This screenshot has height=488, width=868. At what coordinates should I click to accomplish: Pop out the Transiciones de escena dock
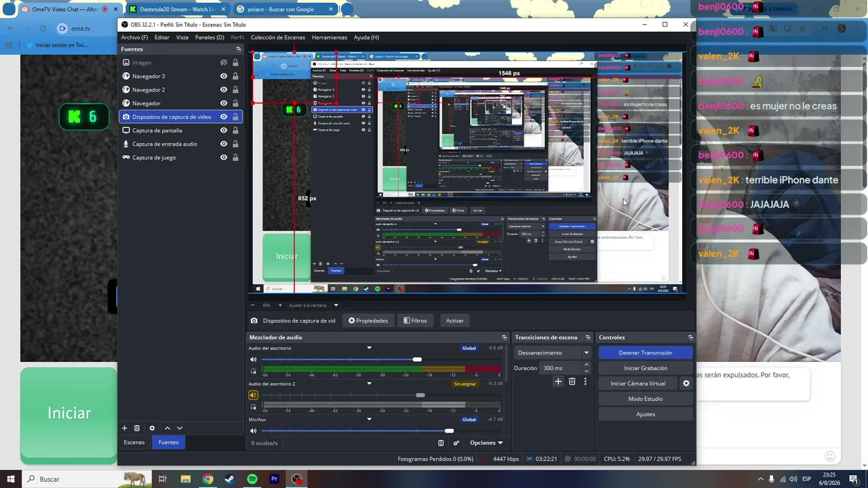point(588,338)
